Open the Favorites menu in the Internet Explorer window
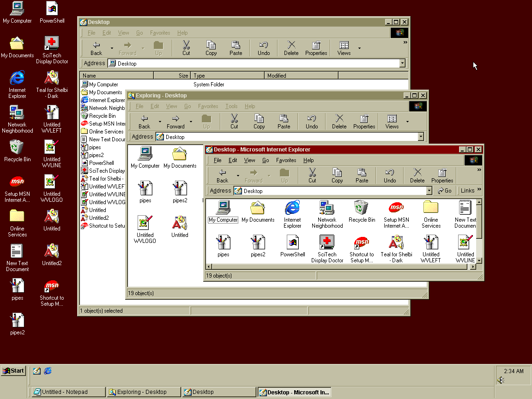The width and height of the screenshot is (532, 399). (286, 160)
